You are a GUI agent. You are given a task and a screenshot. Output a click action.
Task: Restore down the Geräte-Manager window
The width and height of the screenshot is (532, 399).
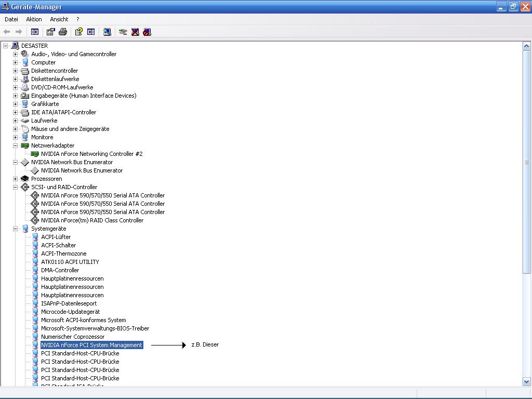click(x=513, y=6)
